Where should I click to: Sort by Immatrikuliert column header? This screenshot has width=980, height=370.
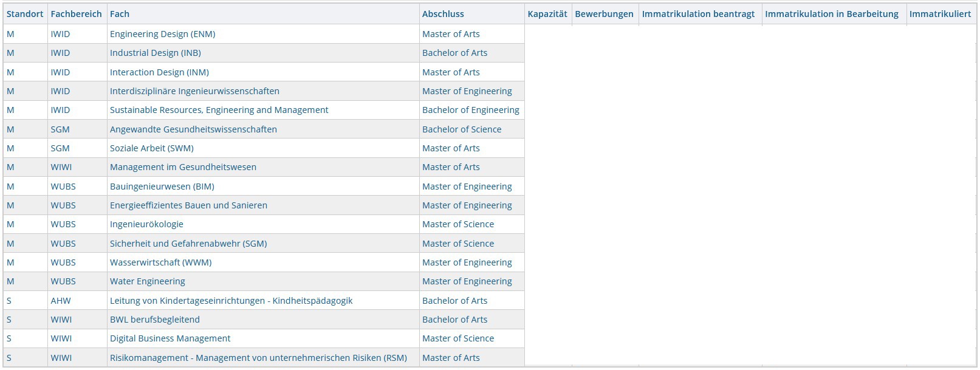point(940,14)
